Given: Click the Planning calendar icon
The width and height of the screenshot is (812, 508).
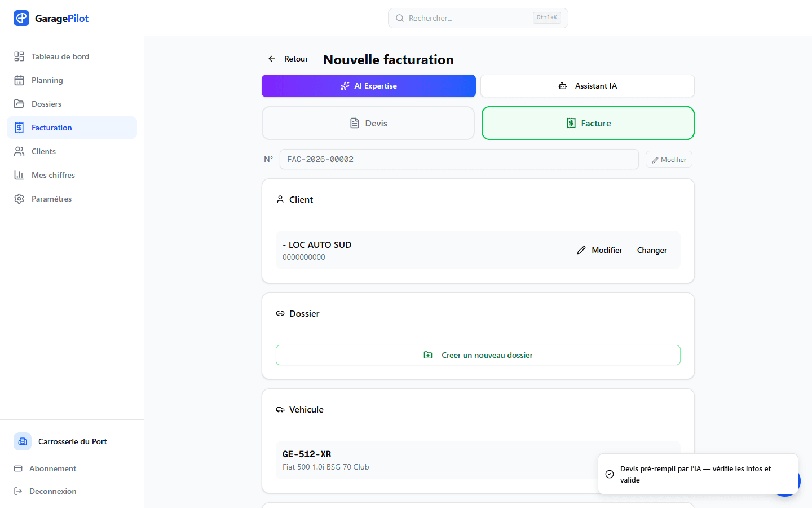Looking at the screenshot, I should (x=19, y=80).
